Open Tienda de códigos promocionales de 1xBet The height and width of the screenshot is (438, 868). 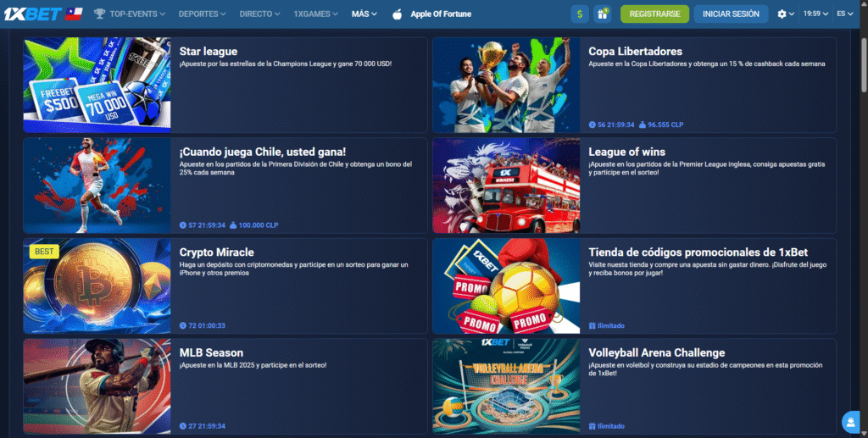coord(698,252)
